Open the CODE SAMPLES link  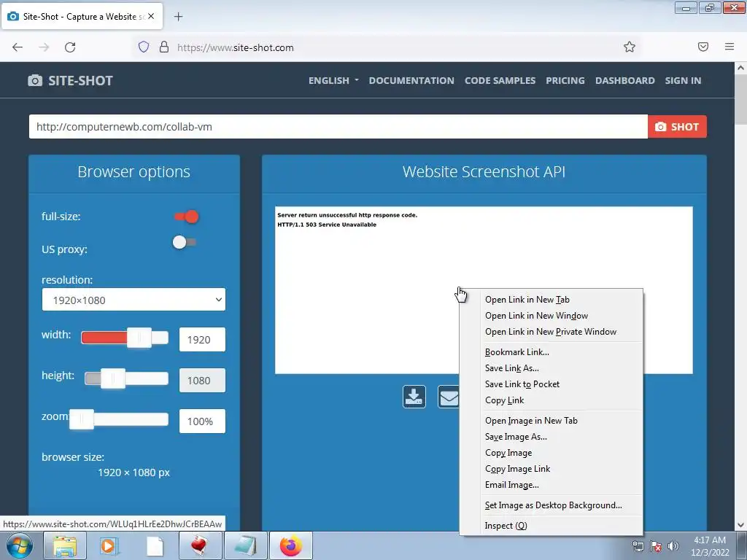tap(500, 80)
